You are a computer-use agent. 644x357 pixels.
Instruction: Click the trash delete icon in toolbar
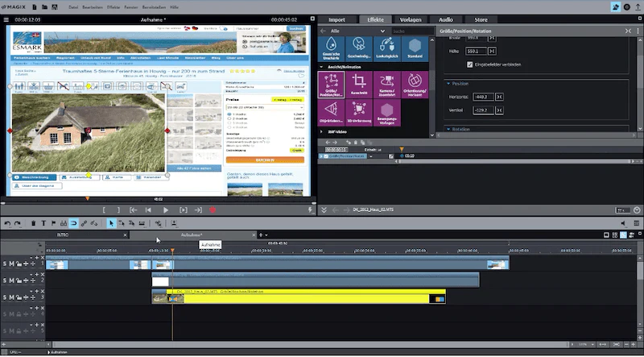34,223
